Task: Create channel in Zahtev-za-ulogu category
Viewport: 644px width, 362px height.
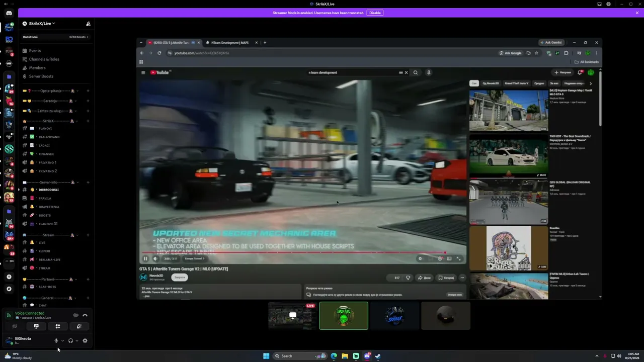Action: click(88, 111)
